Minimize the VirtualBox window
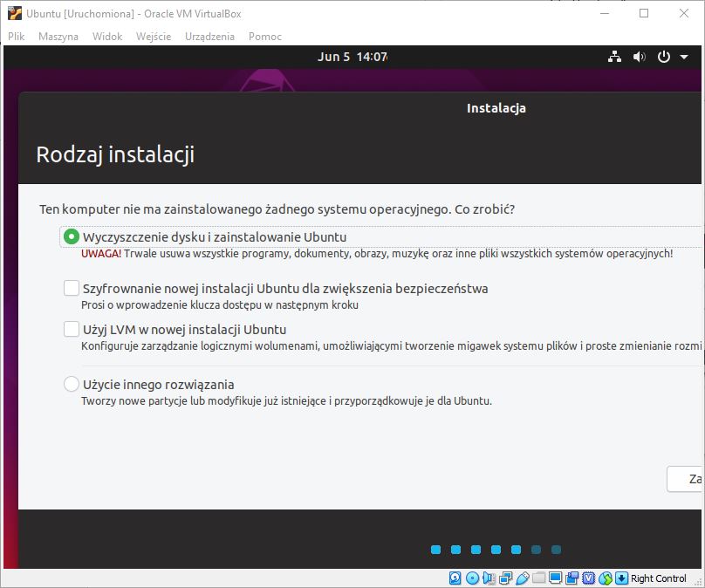Image resolution: width=705 pixels, height=588 pixels. click(605, 13)
